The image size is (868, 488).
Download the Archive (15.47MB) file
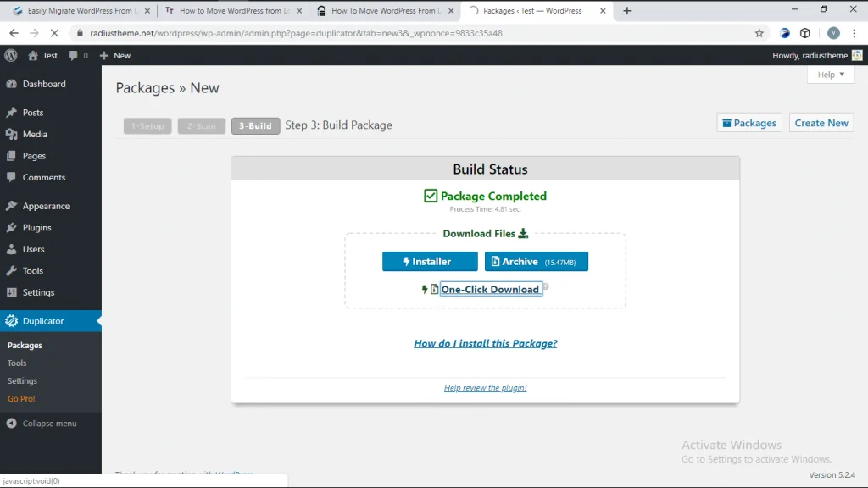(x=537, y=262)
